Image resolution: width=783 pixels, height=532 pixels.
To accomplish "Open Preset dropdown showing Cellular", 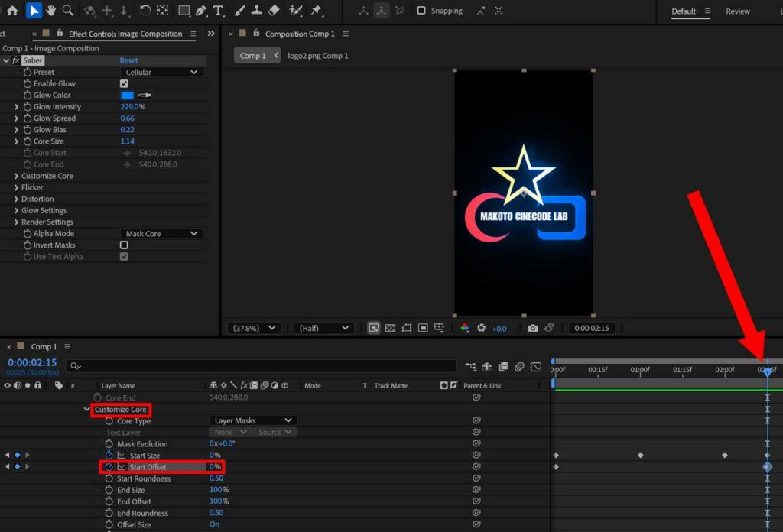I will [x=161, y=72].
